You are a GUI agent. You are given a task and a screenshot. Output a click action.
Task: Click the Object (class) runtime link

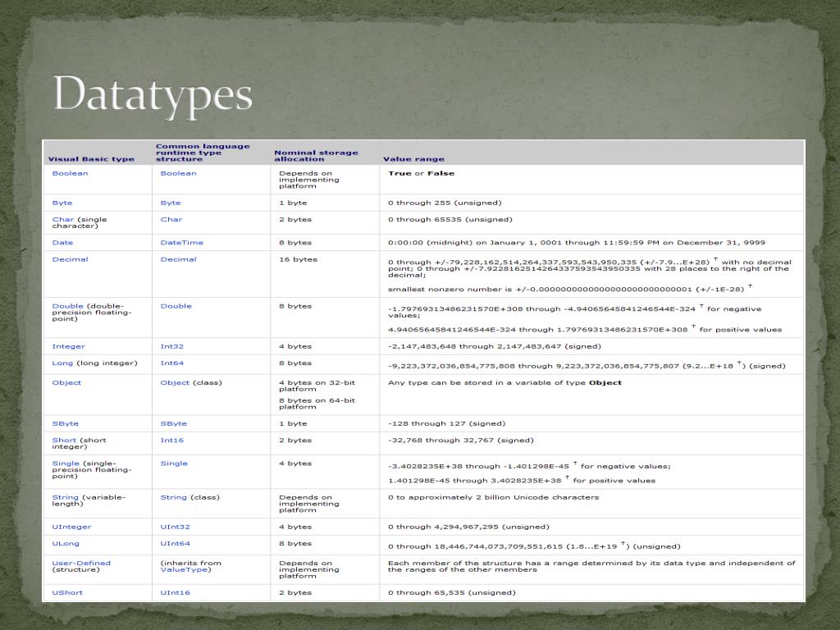click(x=175, y=383)
